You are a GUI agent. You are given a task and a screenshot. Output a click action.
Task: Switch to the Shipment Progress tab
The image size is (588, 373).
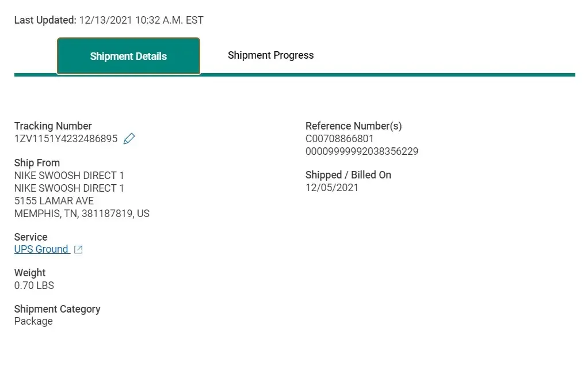click(270, 55)
